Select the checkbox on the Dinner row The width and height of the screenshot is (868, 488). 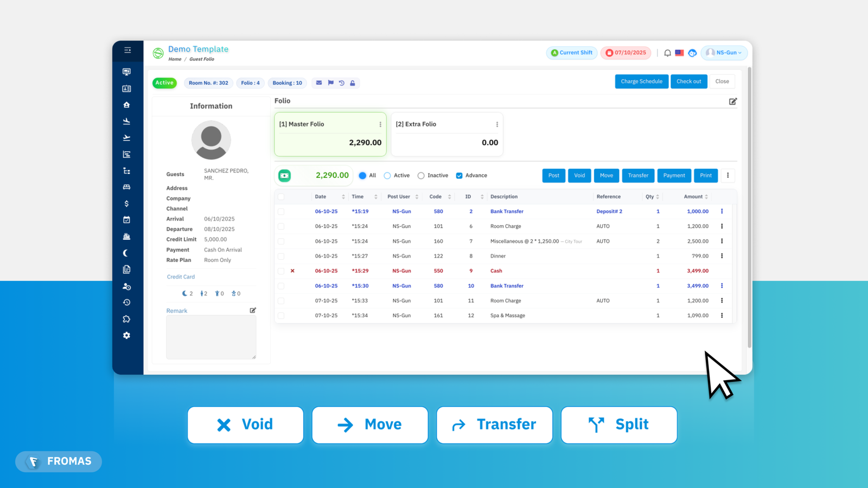[x=281, y=256]
